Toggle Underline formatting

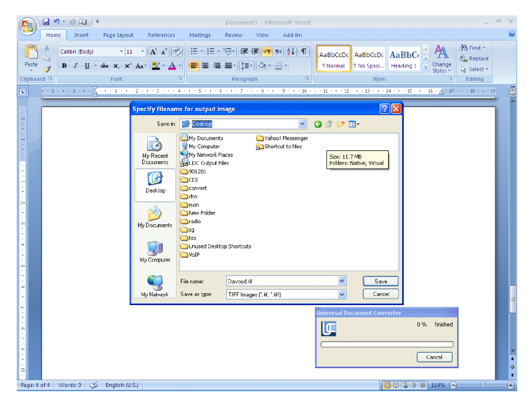87,66
